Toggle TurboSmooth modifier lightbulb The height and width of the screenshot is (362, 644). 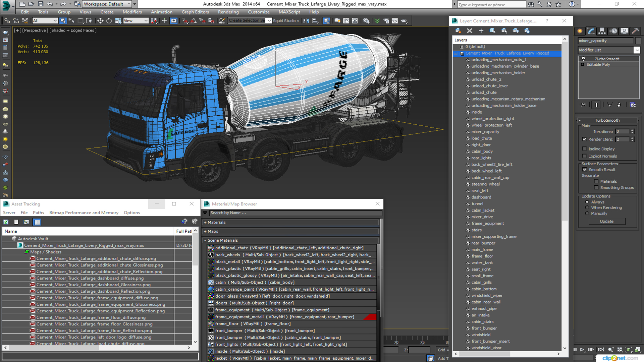583,59
